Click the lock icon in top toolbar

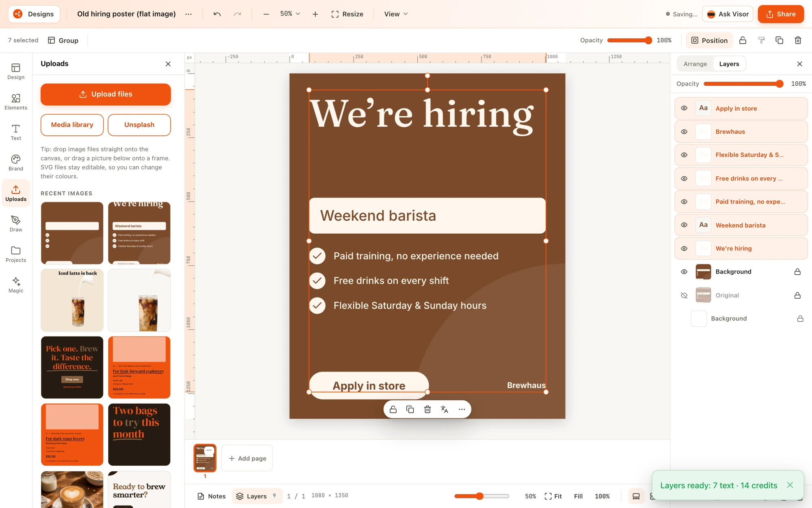pos(743,40)
